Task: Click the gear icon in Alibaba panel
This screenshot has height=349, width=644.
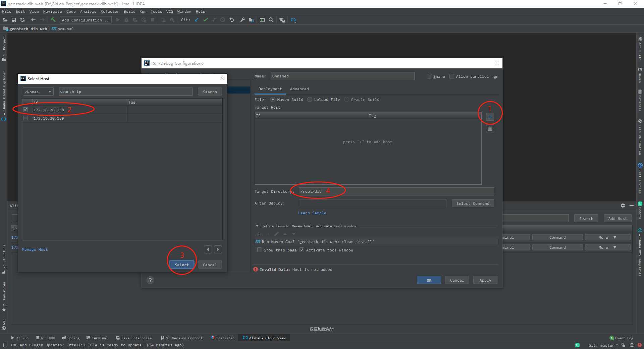Action: click(623, 206)
